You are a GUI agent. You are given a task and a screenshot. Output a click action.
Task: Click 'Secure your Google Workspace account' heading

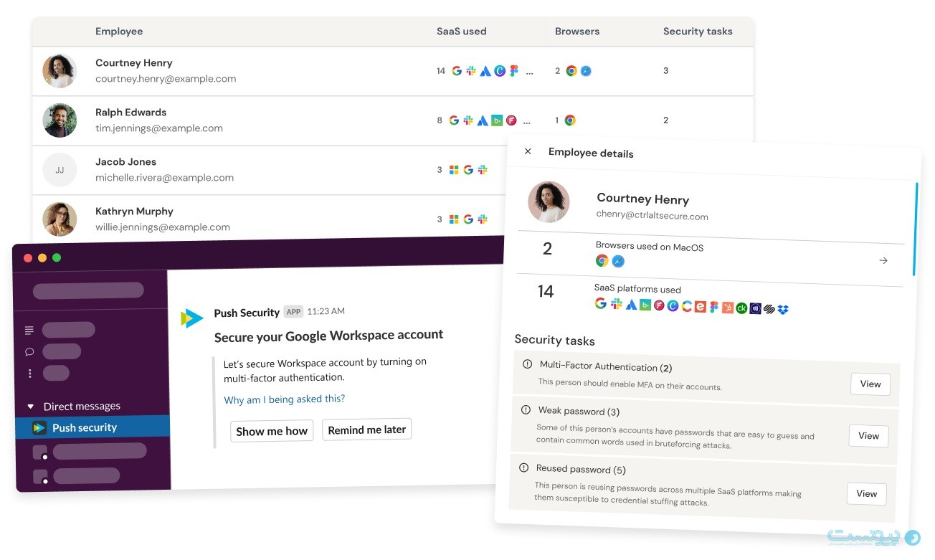click(328, 336)
